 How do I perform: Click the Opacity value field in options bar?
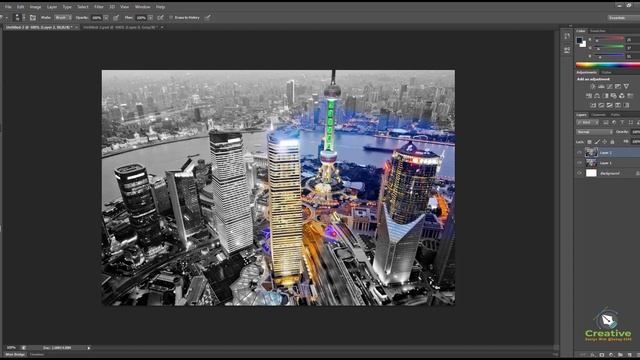point(97,18)
